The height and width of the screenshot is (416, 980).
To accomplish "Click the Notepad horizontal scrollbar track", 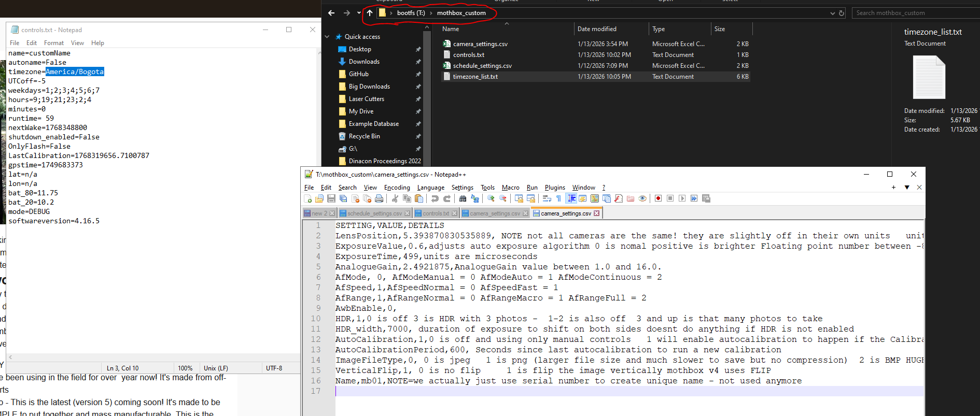I will click(x=156, y=357).
